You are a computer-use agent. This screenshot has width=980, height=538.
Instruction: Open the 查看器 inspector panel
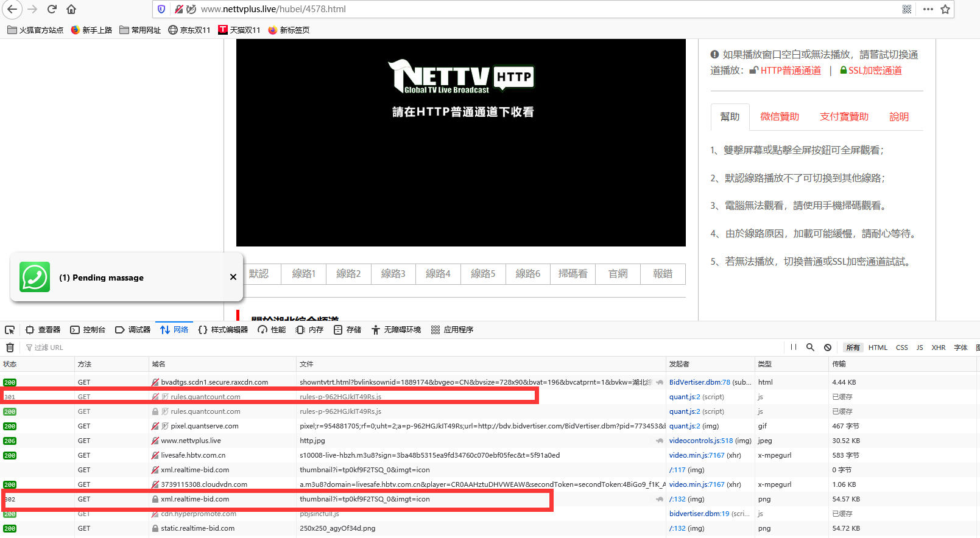[43, 330]
